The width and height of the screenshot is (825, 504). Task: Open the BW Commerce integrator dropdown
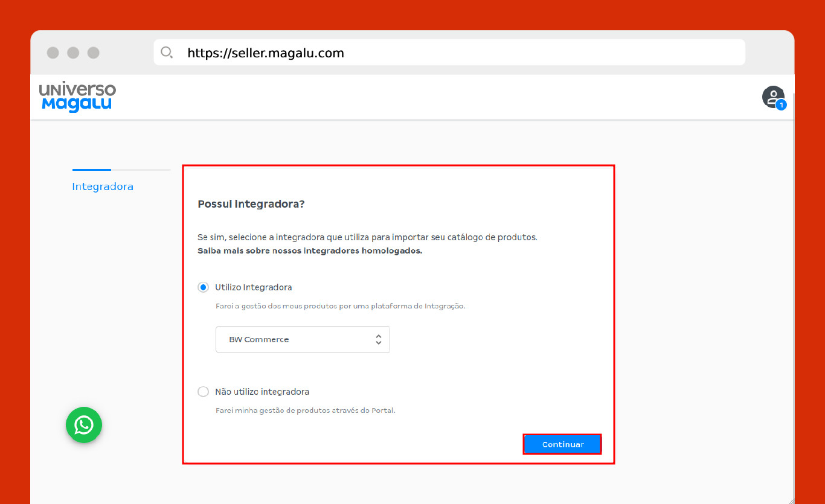[x=303, y=339]
